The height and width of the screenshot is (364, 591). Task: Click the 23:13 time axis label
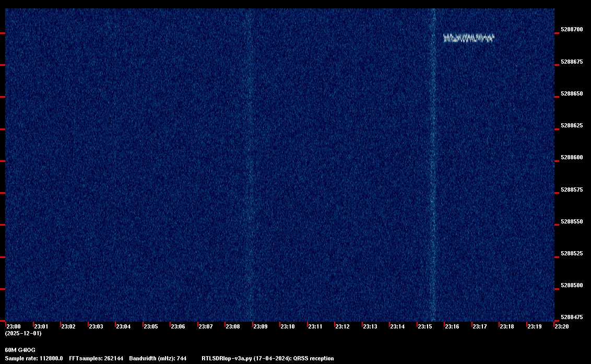pyautogui.click(x=370, y=326)
